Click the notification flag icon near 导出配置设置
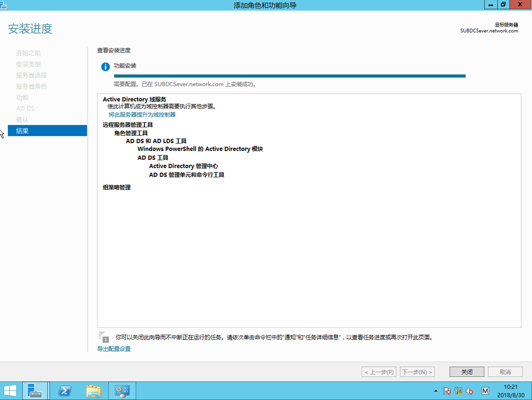The image size is (532, 400). (x=104, y=337)
